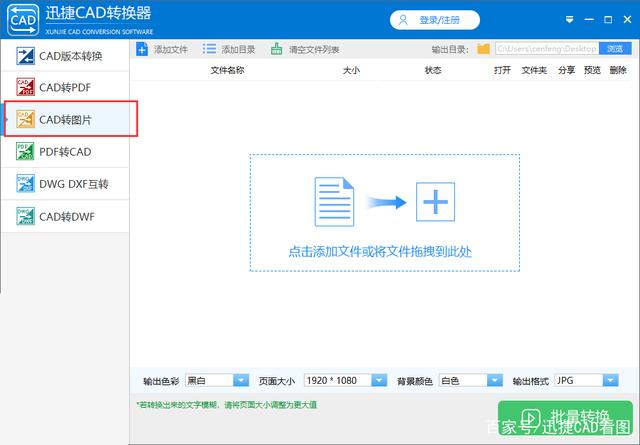
Task: Choose the DWG DXF互转 icon
Action: coord(25,184)
